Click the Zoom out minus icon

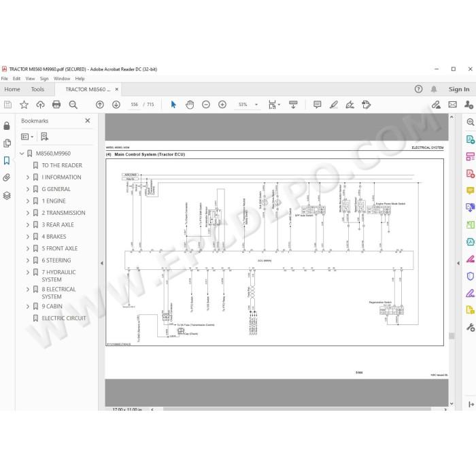click(x=206, y=105)
